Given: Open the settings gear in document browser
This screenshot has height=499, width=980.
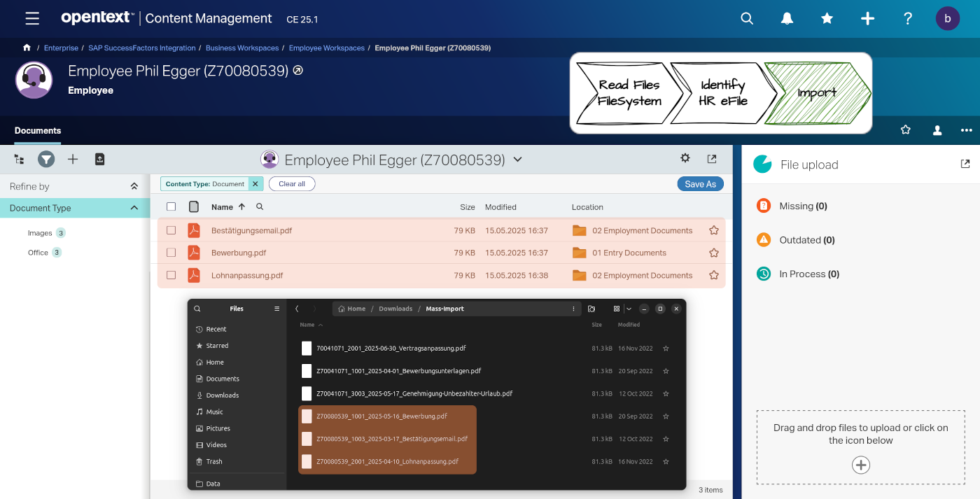Looking at the screenshot, I should (x=685, y=159).
